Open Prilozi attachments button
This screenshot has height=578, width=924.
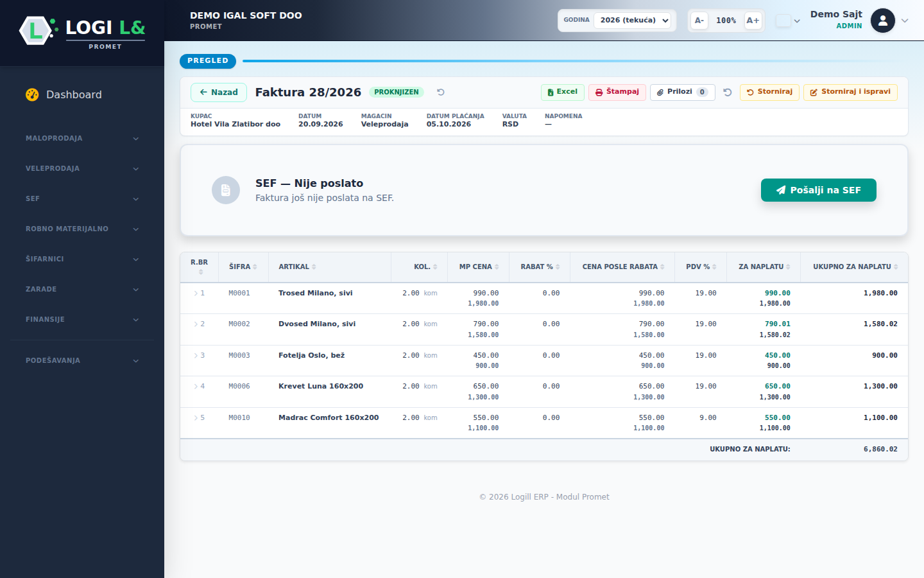coord(683,92)
